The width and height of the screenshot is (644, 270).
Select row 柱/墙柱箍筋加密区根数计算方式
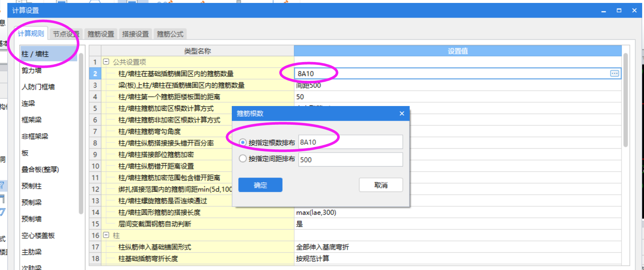[x=167, y=109]
